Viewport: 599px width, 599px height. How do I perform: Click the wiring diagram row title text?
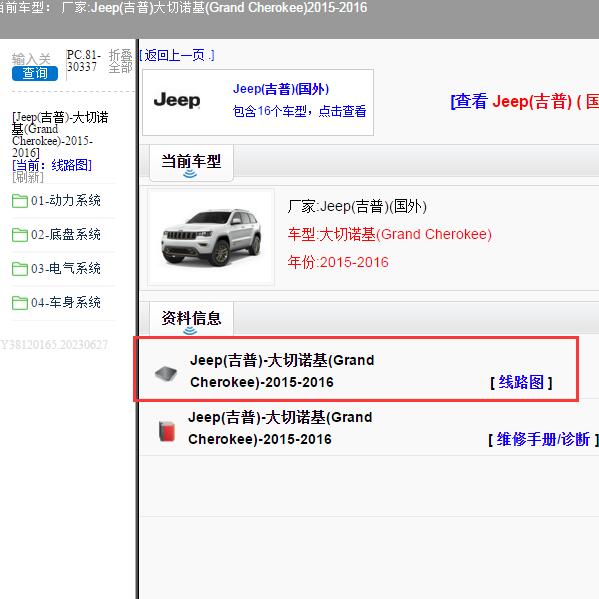282,371
